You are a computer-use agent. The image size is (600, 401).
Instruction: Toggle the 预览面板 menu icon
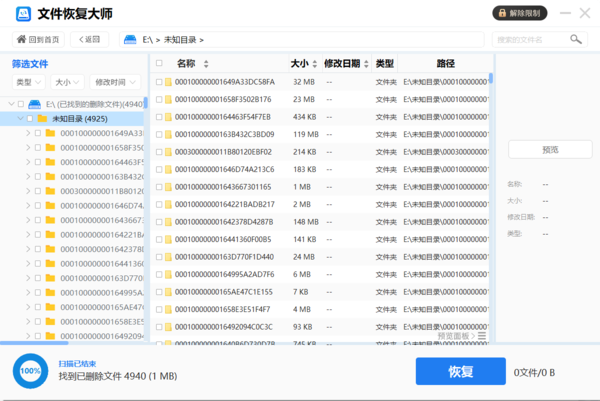point(482,336)
